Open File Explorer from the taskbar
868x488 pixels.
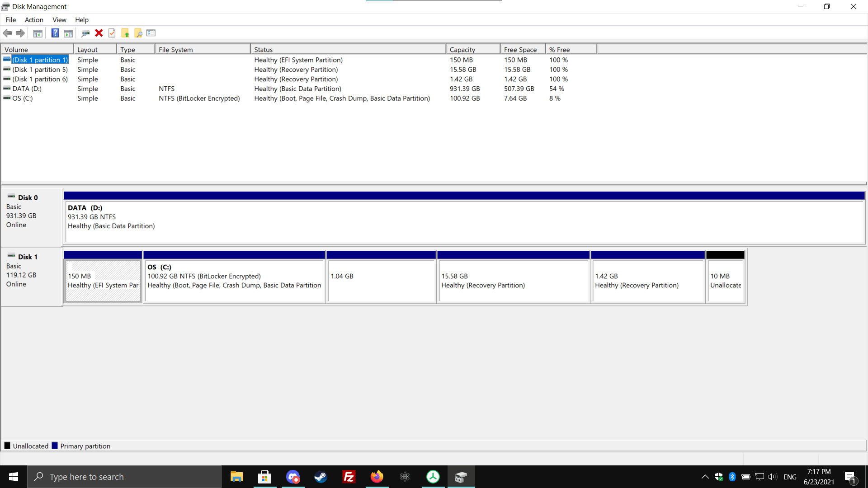click(236, 477)
